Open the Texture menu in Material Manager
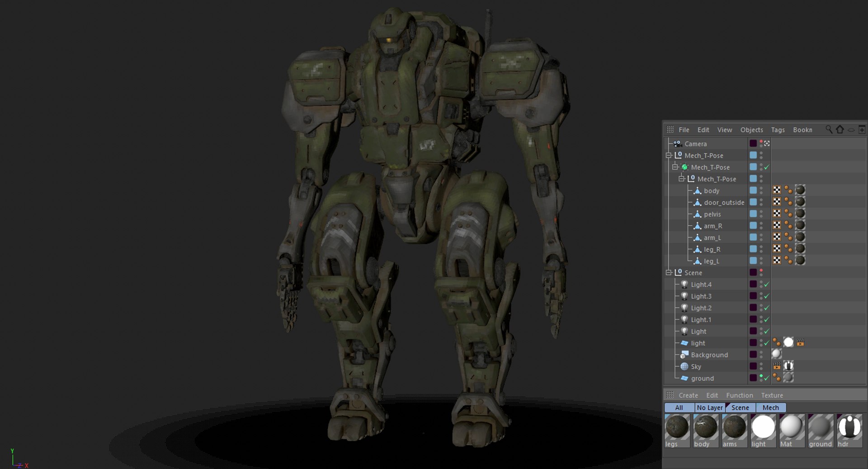868x469 pixels. (x=772, y=395)
